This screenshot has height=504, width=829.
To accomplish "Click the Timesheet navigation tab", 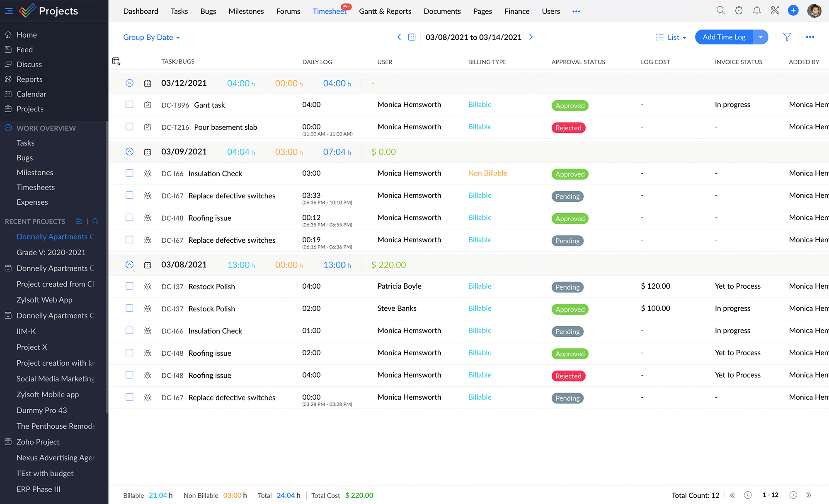I will (x=330, y=11).
